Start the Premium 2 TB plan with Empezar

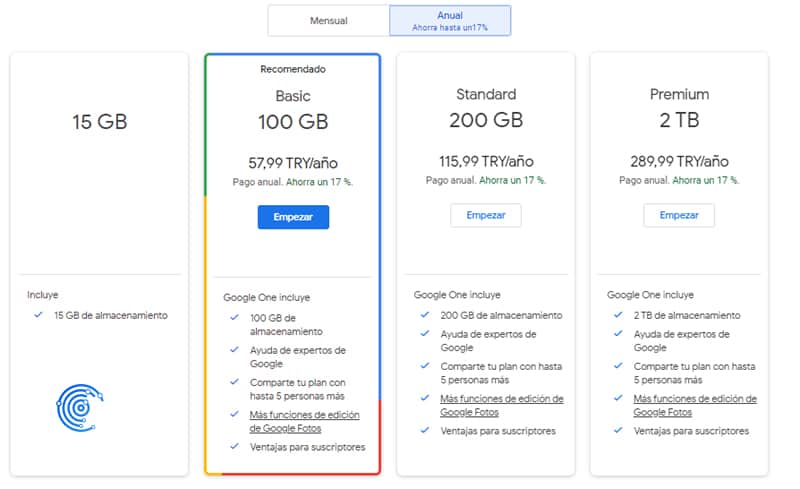679,215
